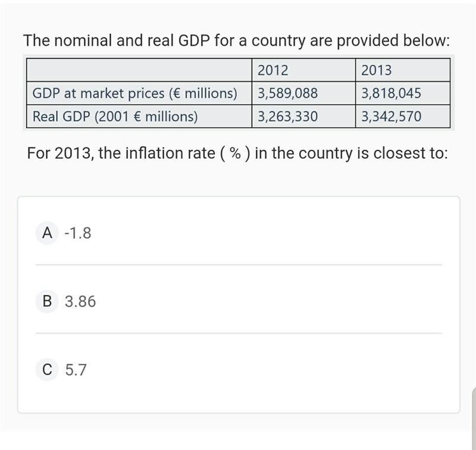Select the circled letter A badge
Screen dimensions: 476x450
pos(47,233)
